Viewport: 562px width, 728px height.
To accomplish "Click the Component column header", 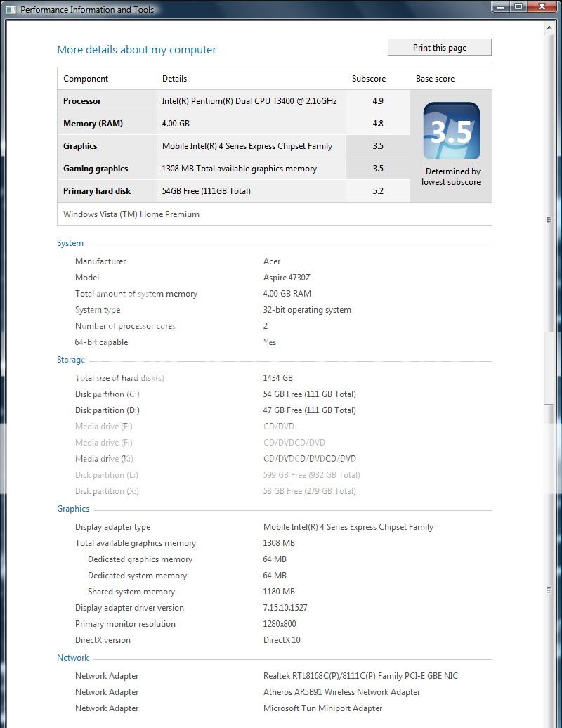I will (86, 79).
